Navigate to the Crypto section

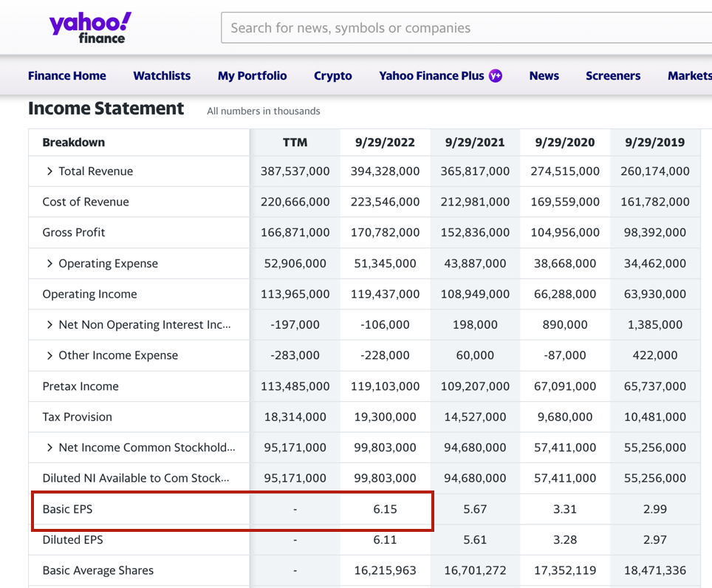click(x=332, y=75)
